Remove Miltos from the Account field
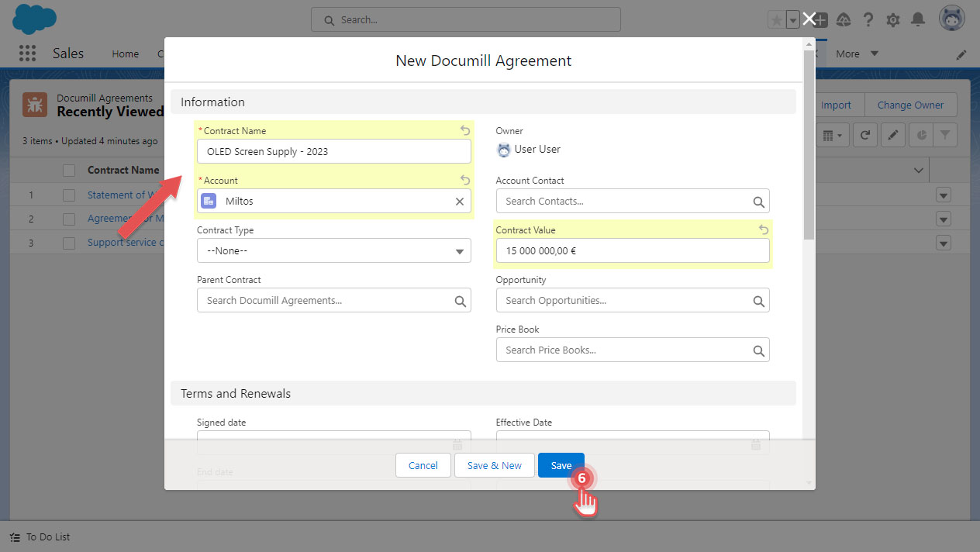This screenshot has width=980, height=552. pos(459,201)
